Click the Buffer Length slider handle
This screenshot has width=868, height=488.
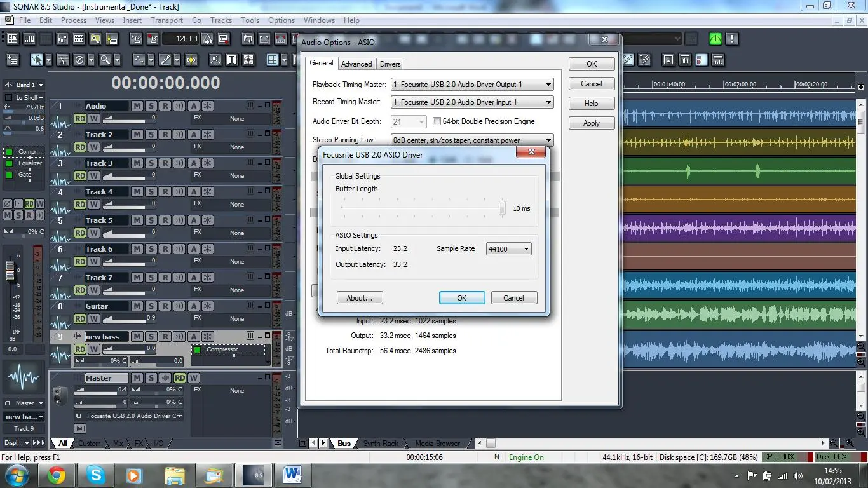502,208
